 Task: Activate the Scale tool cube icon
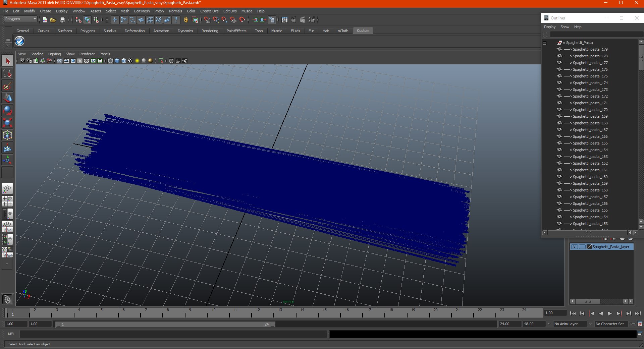click(7, 123)
